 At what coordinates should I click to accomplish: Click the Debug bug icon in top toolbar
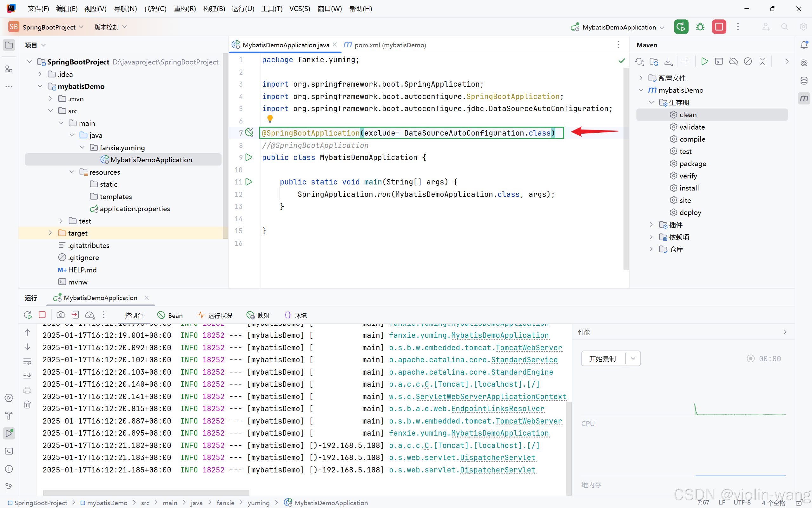click(x=700, y=27)
